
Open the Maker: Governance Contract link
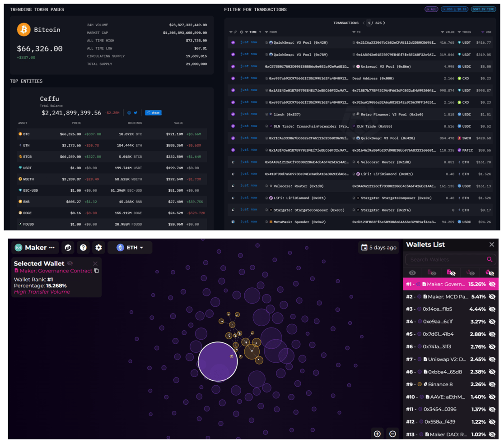pos(56,271)
